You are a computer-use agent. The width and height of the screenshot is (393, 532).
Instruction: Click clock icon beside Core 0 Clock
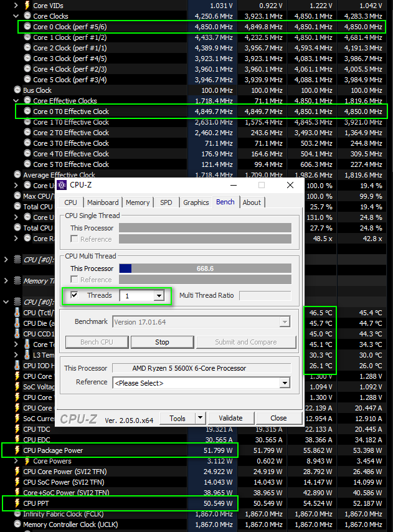(x=27, y=26)
